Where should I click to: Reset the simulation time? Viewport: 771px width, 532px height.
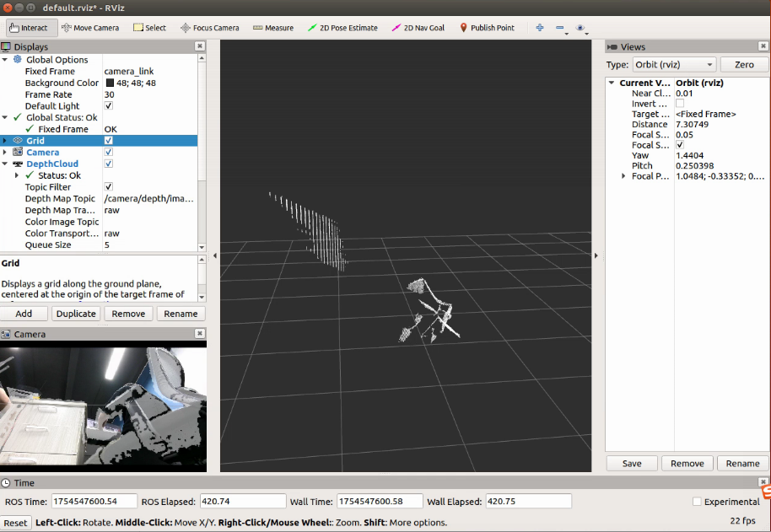coord(16,523)
